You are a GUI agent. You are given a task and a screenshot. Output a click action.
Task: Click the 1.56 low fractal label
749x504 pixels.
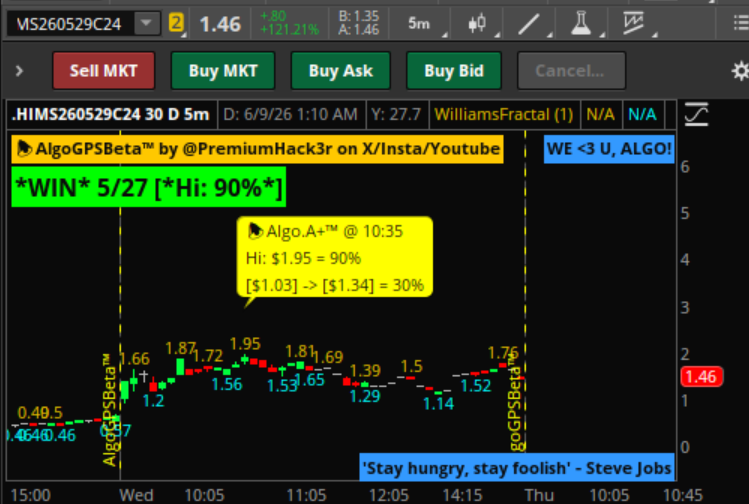click(227, 385)
